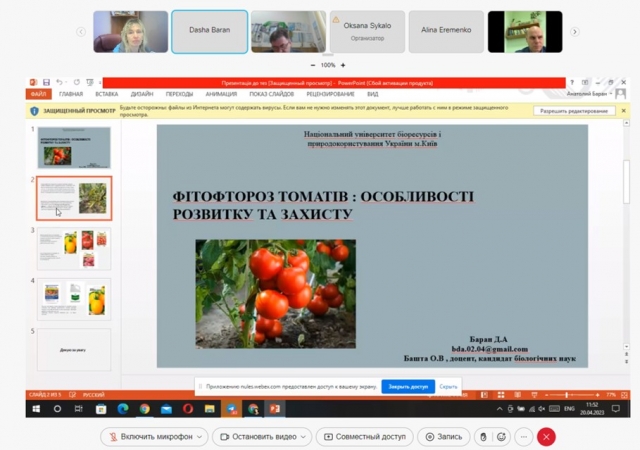Viewport: 640px width, 450px height.
Task: Open Webex gesture recognition hand icon
Action: point(483,437)
